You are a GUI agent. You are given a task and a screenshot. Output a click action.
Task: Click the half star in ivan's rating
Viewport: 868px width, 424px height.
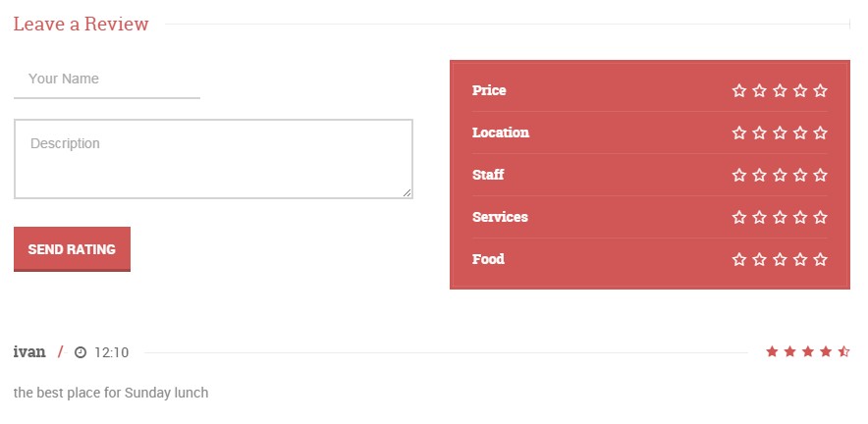(843, 351)
